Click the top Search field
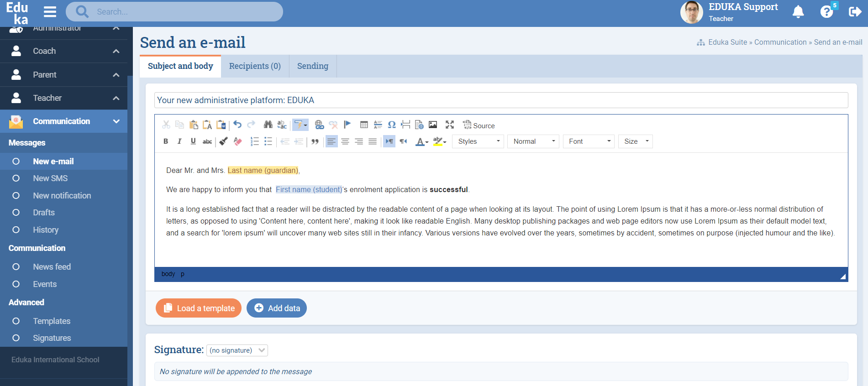The width and height of the screenshot is (868, 386). coord(174,12)
